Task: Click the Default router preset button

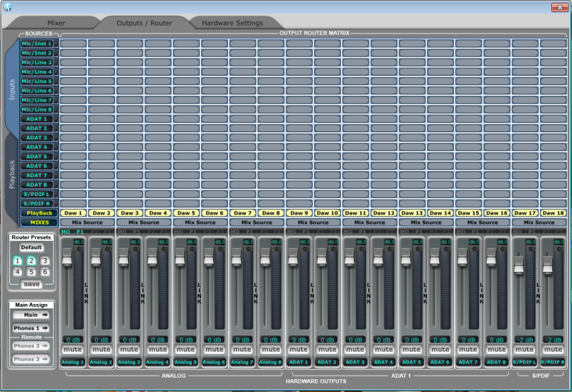Action: tap(31, 248)
